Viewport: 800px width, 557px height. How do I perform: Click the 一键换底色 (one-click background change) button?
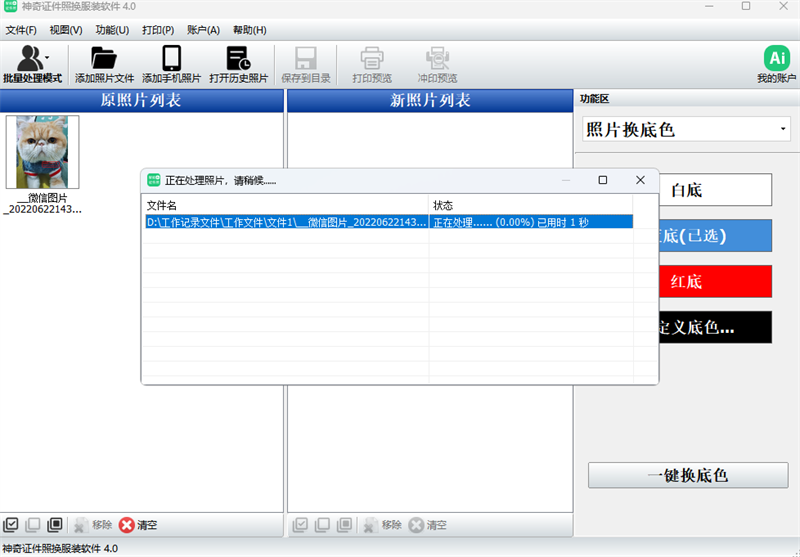[x=688, y=475]
